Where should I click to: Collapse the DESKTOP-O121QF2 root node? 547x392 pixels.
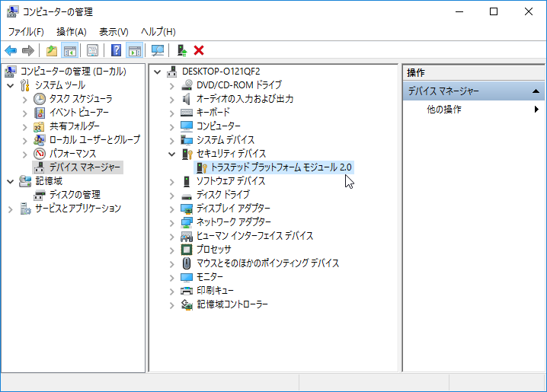coord(158,72)
